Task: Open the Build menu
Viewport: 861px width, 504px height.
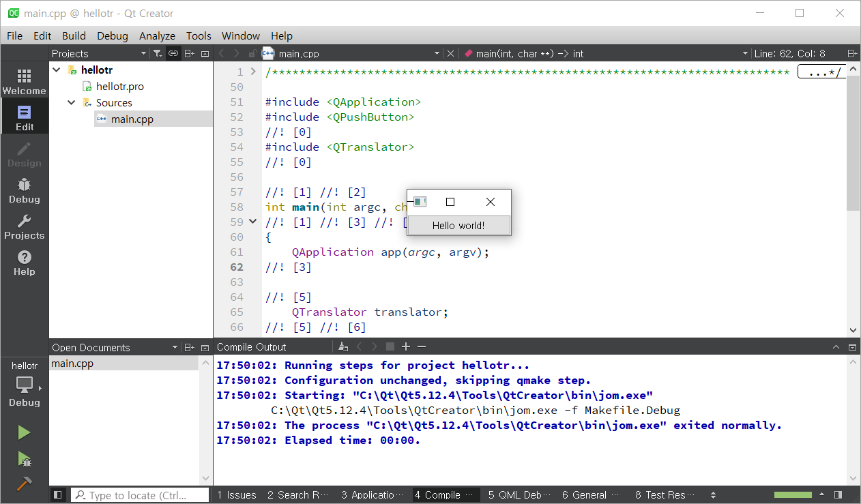Action: click(x=74, y=35)
